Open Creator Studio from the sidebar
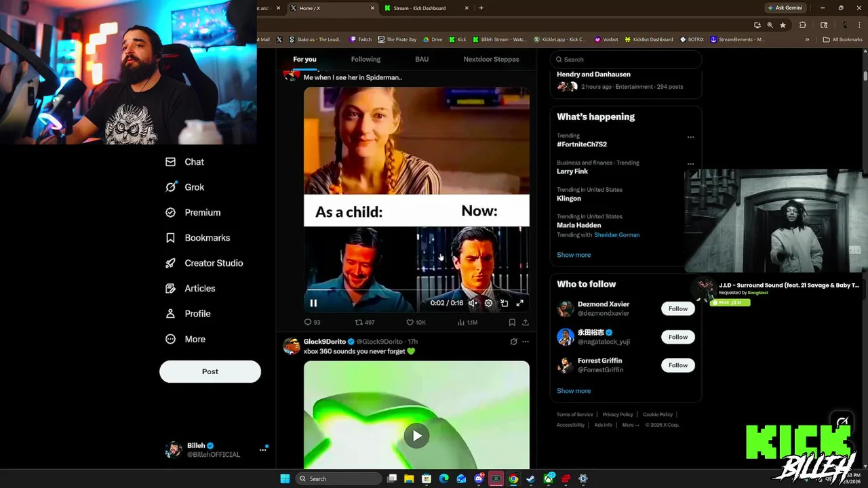Image resolution: width=868 pixels, height=488 pixels. pos(204,263)
